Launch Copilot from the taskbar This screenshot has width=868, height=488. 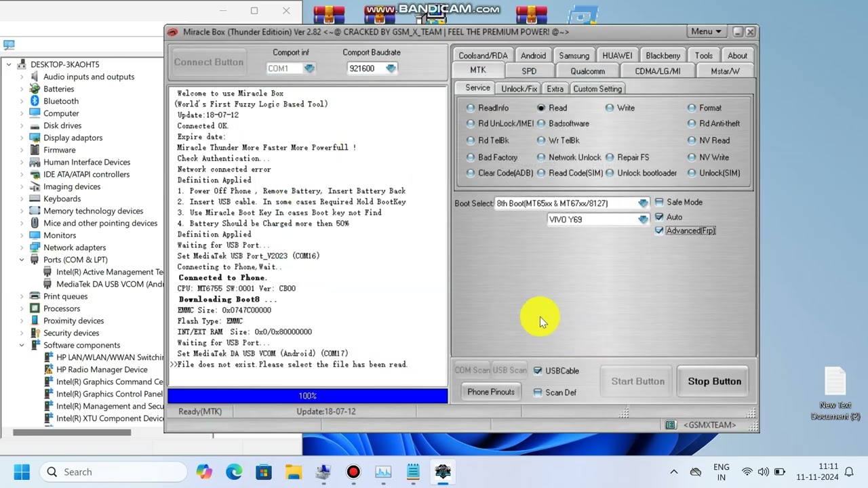[x=204, y=472]
